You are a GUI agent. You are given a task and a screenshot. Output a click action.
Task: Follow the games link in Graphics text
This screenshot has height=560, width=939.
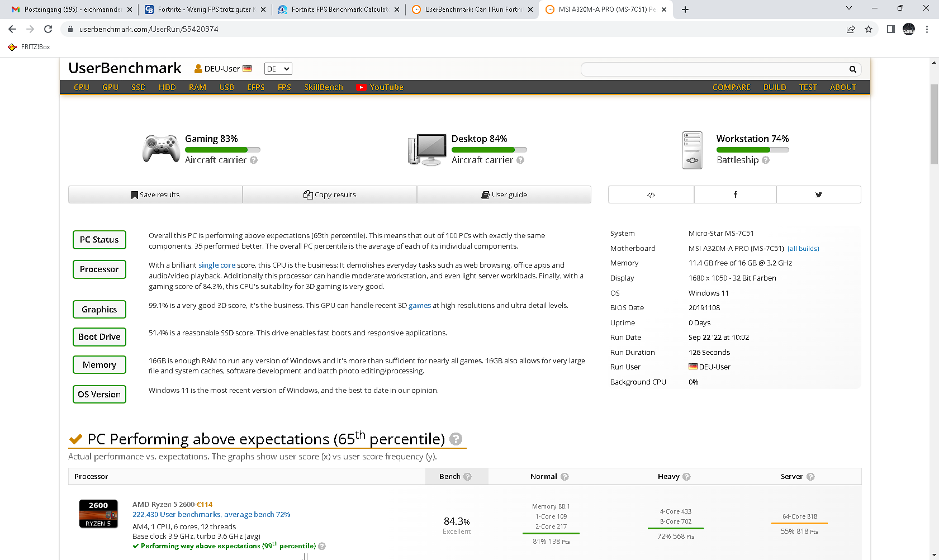coord(420,306)
